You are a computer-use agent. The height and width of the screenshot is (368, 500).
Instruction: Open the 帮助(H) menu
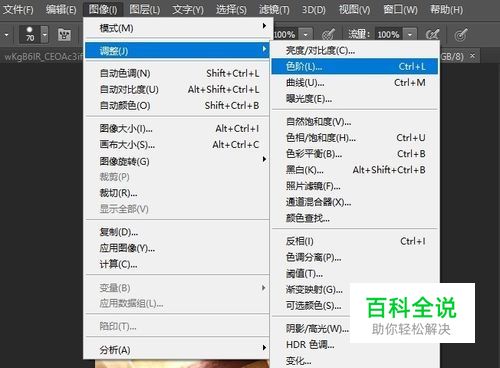[x=446, y=9]
